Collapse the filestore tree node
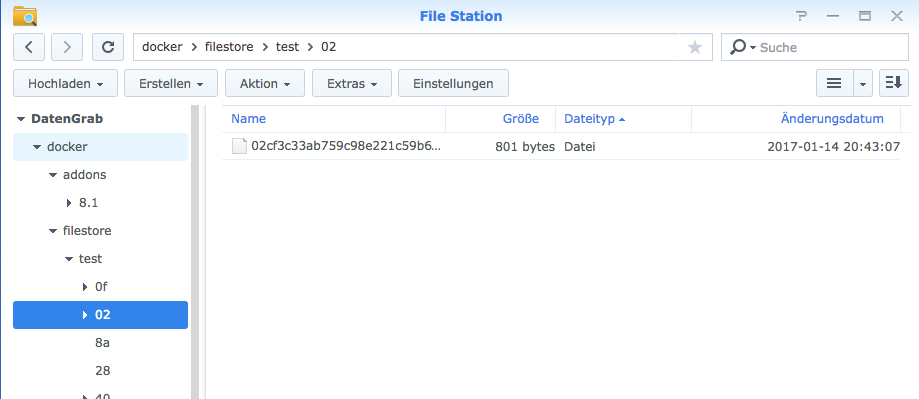 53,231
